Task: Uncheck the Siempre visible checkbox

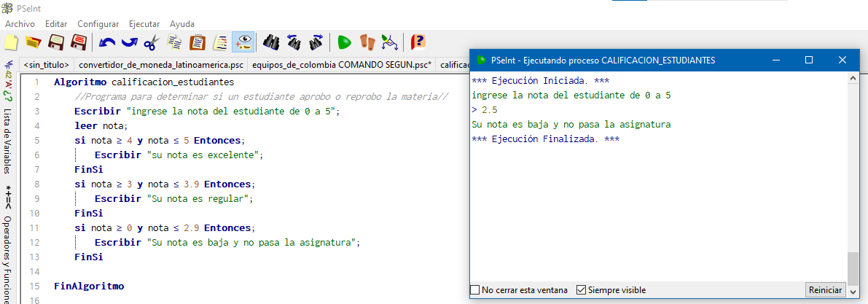Action: (x=581, y=290)
